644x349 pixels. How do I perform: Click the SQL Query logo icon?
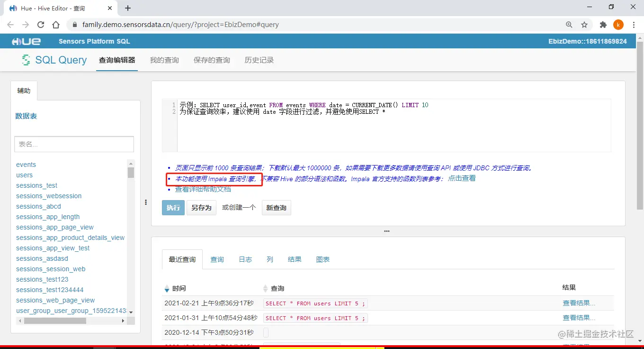click(26, 60)
